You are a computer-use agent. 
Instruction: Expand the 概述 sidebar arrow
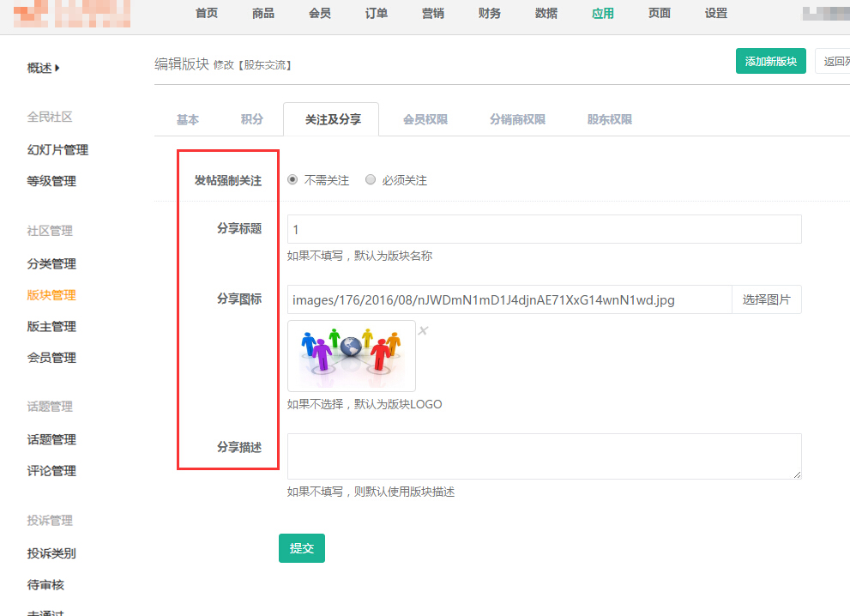point(57,68)
